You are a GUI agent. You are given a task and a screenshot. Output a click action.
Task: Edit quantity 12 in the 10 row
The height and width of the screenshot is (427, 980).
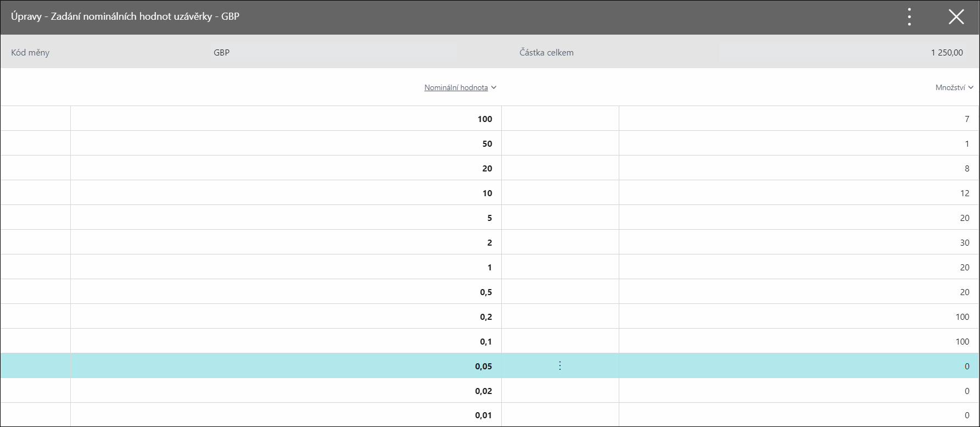pos(799,193)
